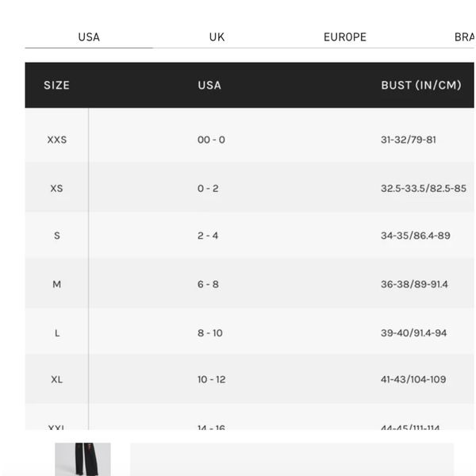Select the XXS size row label

[57, 140]
